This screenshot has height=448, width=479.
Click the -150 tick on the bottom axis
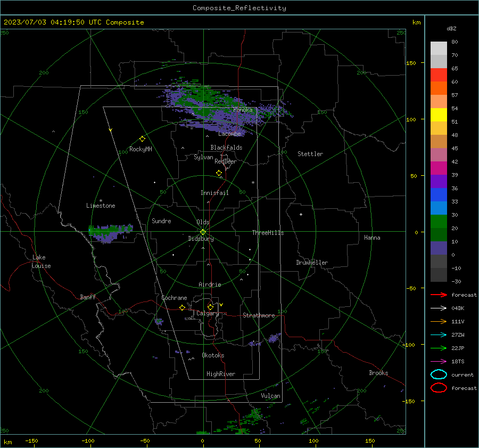pyautogui.click(x=31, y=441)
